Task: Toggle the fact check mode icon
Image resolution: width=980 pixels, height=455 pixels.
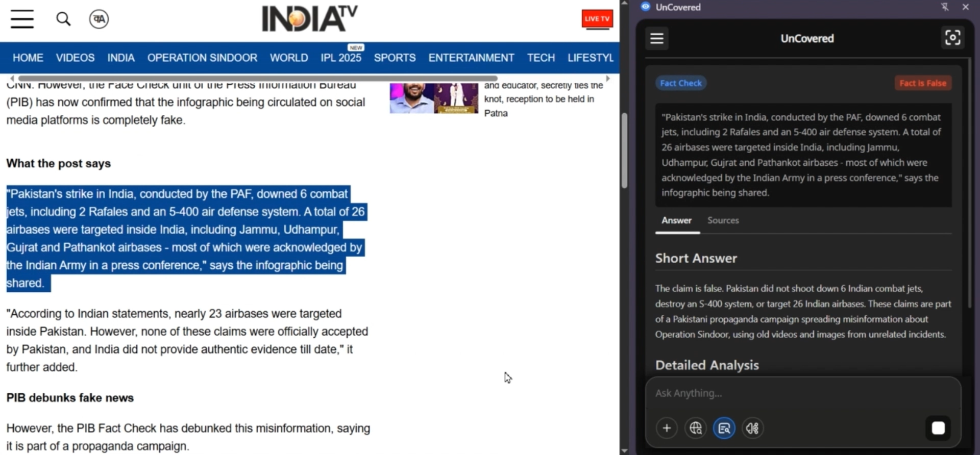Action: (724, 428)
